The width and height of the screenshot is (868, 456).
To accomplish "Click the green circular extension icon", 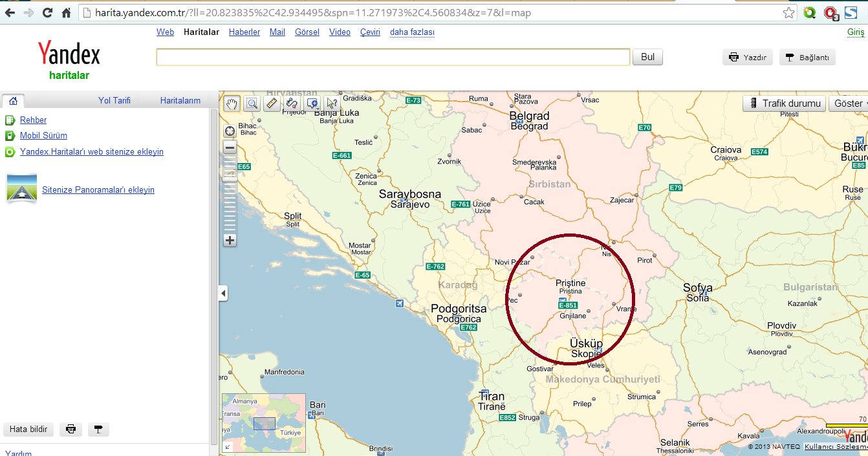I will [809, 12].
